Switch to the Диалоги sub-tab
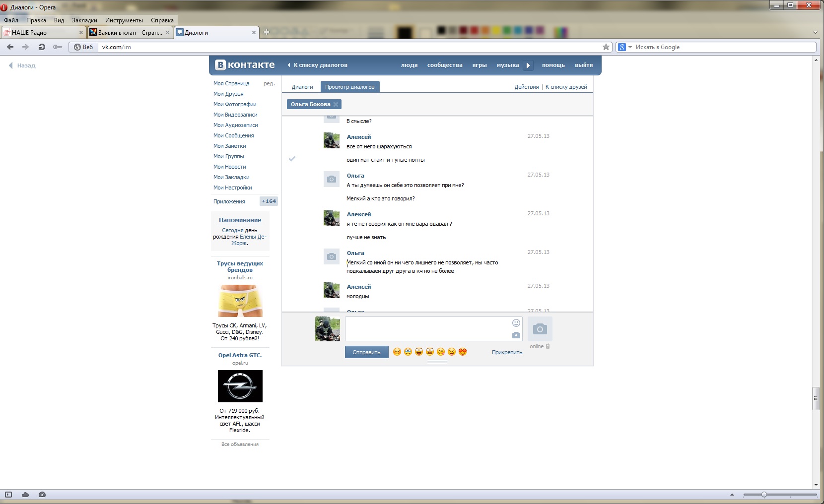This screenshot has height=504, width=824. [302, 87]
